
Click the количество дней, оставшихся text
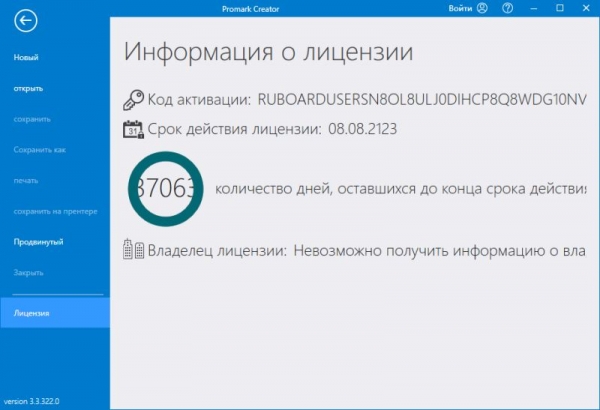pos(400,189)
